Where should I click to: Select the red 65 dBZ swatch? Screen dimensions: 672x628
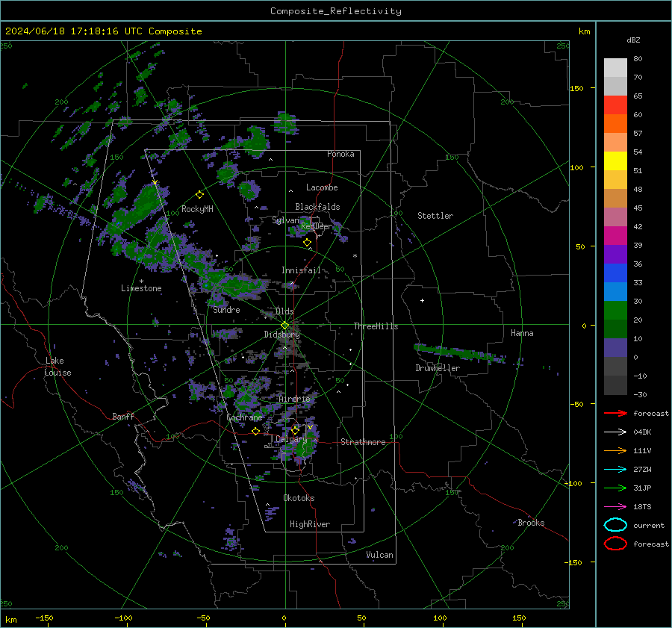(x=615, y=105)
